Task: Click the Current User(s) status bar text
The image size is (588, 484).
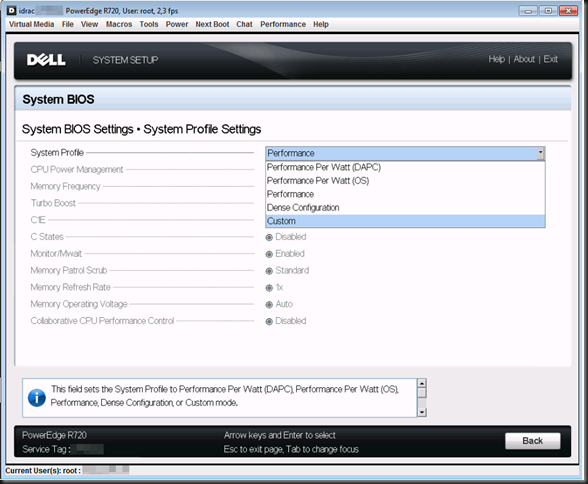Action: pyautogui.click(x=43, y=471)
